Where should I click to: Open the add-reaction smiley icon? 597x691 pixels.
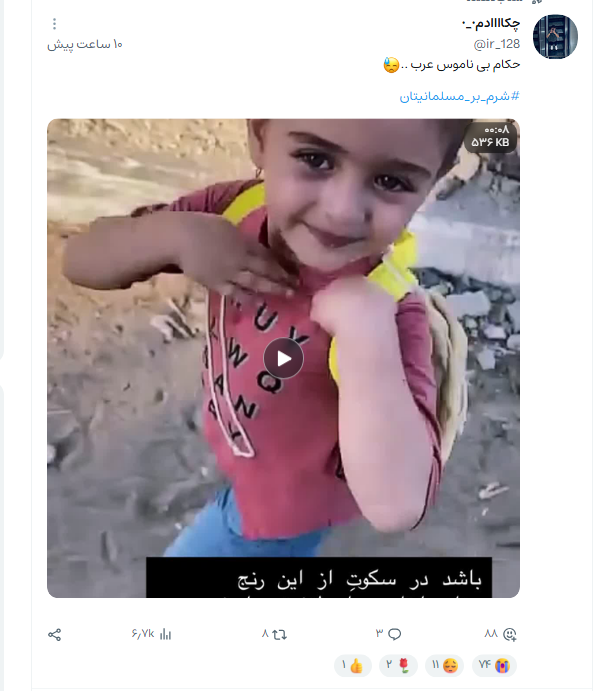[510, 635]
